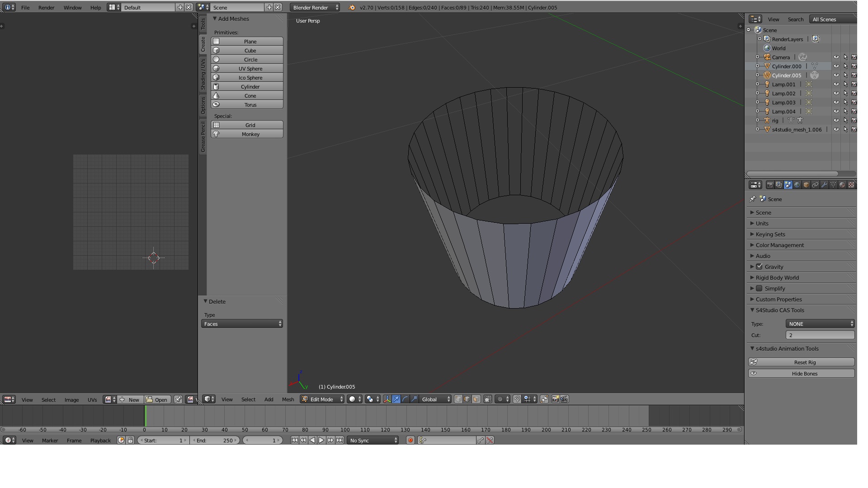
Task: Open the Texture properties tab (checker icon)
Action: click(851, 185)
